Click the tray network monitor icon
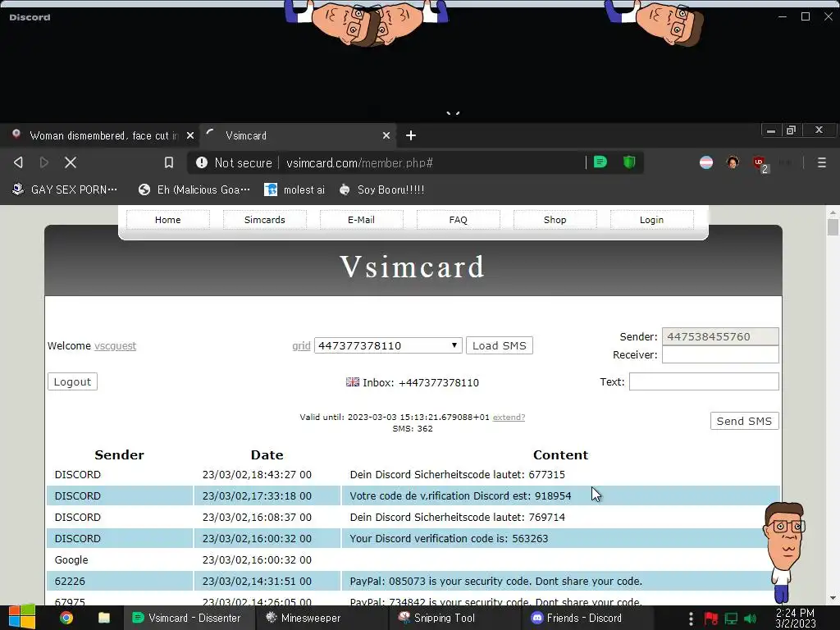Viewport: 840px width, 630px height. (x=731, y=619)
